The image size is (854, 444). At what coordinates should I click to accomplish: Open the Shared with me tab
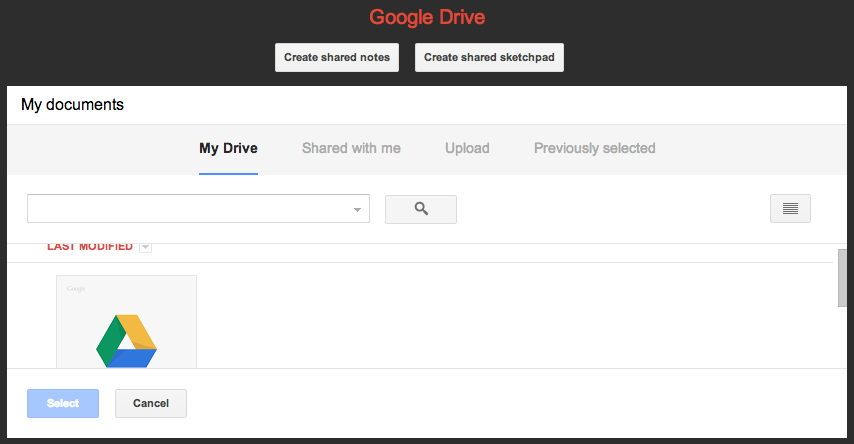[x=351, y=148]
